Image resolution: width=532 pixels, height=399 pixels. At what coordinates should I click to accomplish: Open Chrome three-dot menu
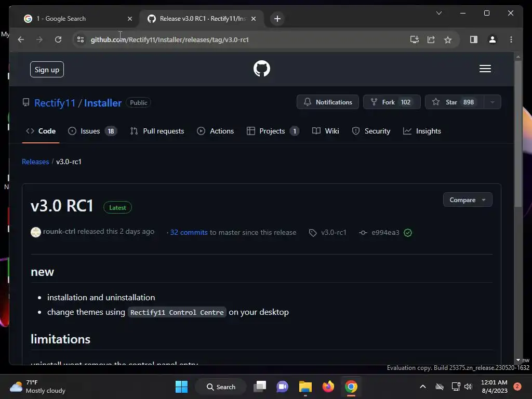[x=511, y=39]
